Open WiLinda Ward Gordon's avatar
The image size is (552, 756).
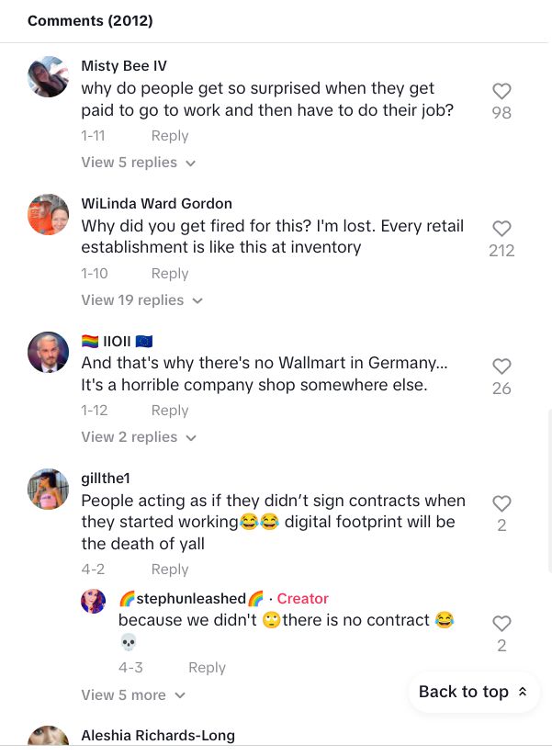point(48,215)
